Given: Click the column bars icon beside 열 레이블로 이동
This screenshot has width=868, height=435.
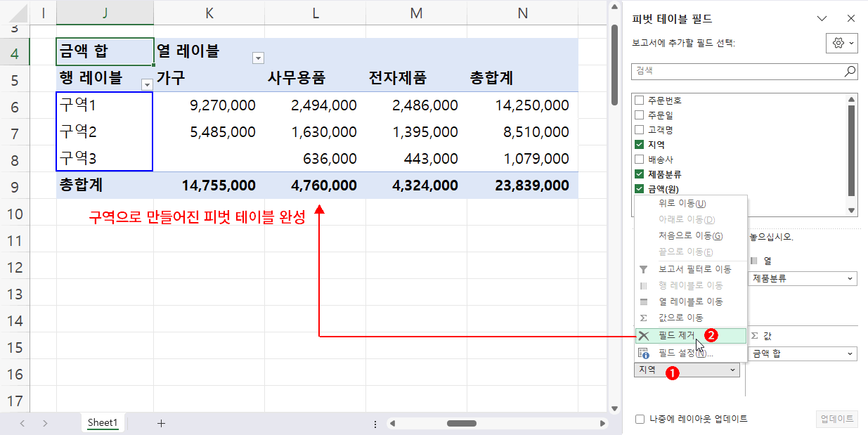Looking at the screenshot, I should coord(643,301).
